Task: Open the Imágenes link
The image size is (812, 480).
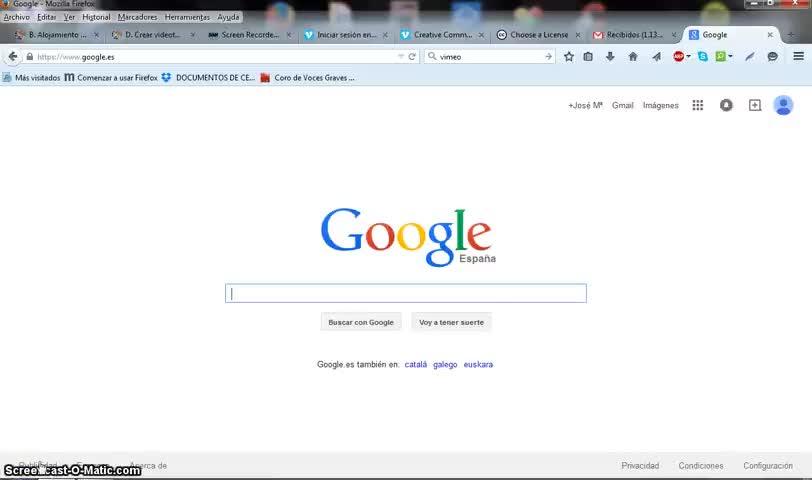Action: [x=660, y=105]
